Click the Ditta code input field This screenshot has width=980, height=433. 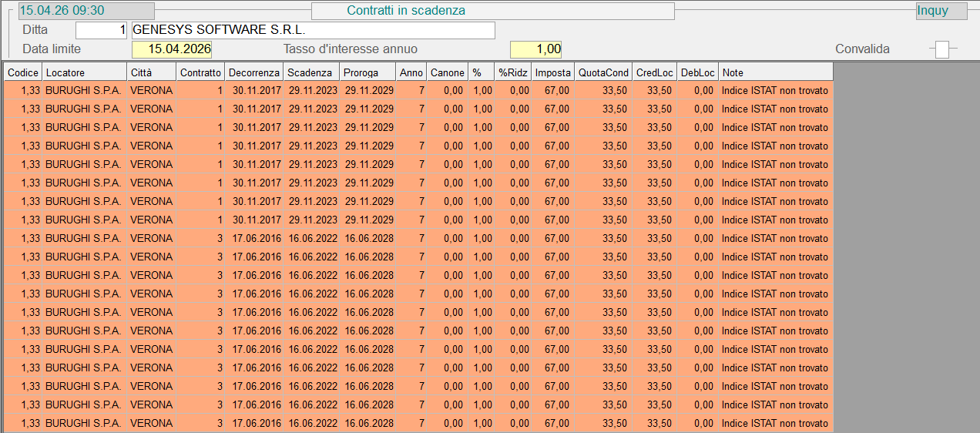tap(101, 30)
